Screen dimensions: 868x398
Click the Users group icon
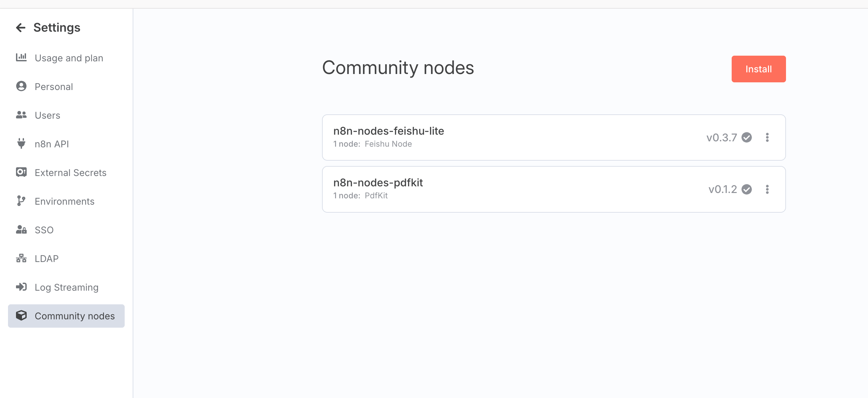(x=21, y=115)
